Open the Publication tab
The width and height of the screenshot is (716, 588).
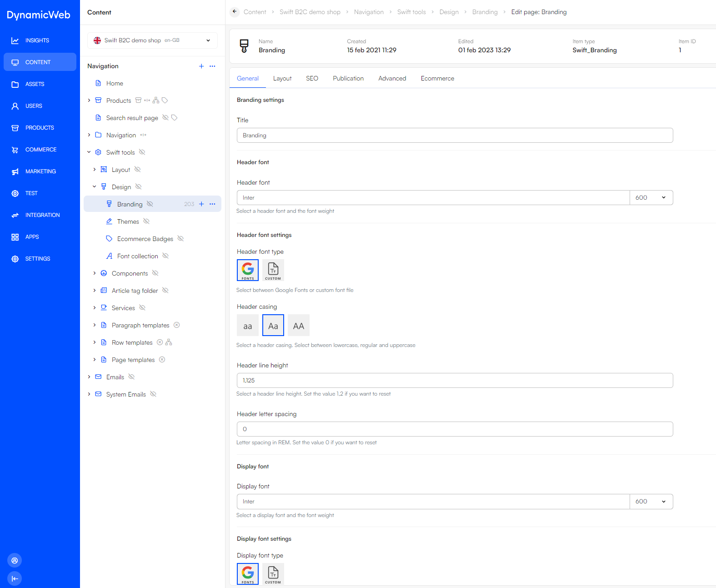pos(348,78)
